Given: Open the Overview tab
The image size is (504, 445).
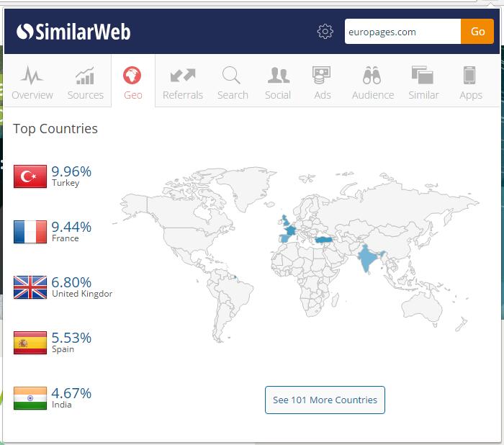Looking at the screenshot, I should pyautogui.click(x=32, y=83).
